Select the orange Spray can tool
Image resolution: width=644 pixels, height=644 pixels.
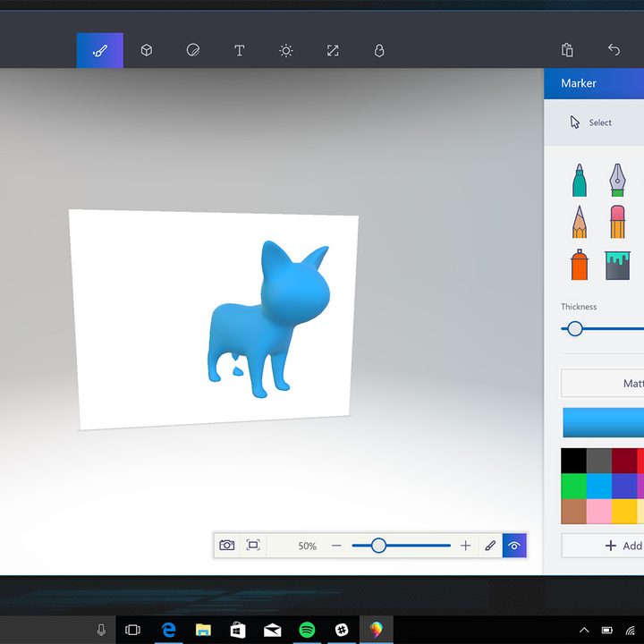580,265
